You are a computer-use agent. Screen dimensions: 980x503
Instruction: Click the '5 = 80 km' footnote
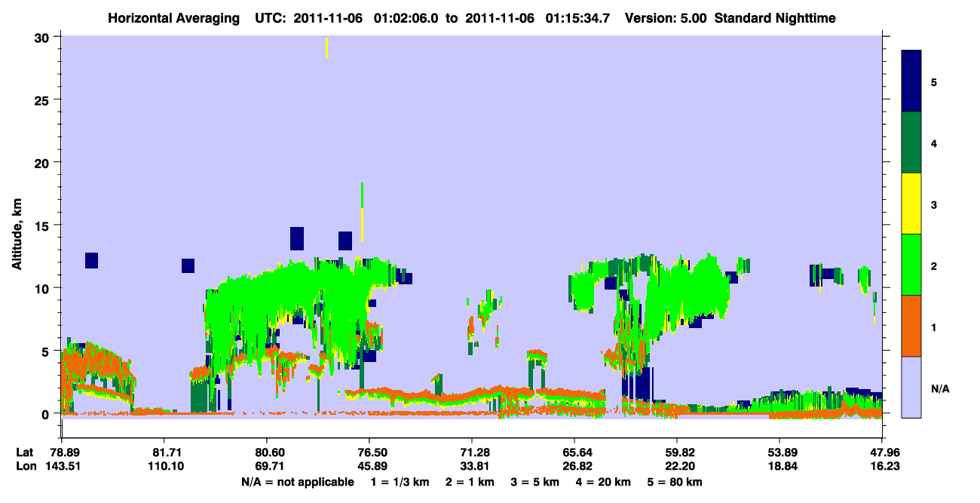click(x=675, y=482)
